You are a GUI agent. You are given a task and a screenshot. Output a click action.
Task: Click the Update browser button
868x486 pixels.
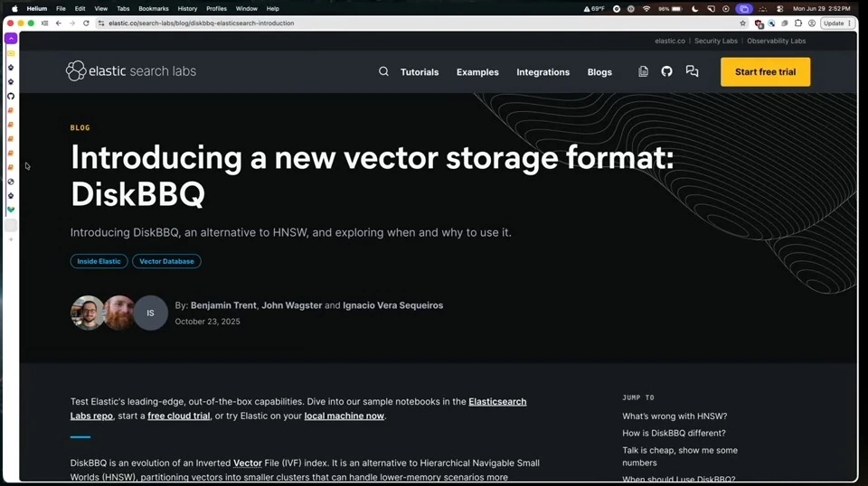[837, 23]
